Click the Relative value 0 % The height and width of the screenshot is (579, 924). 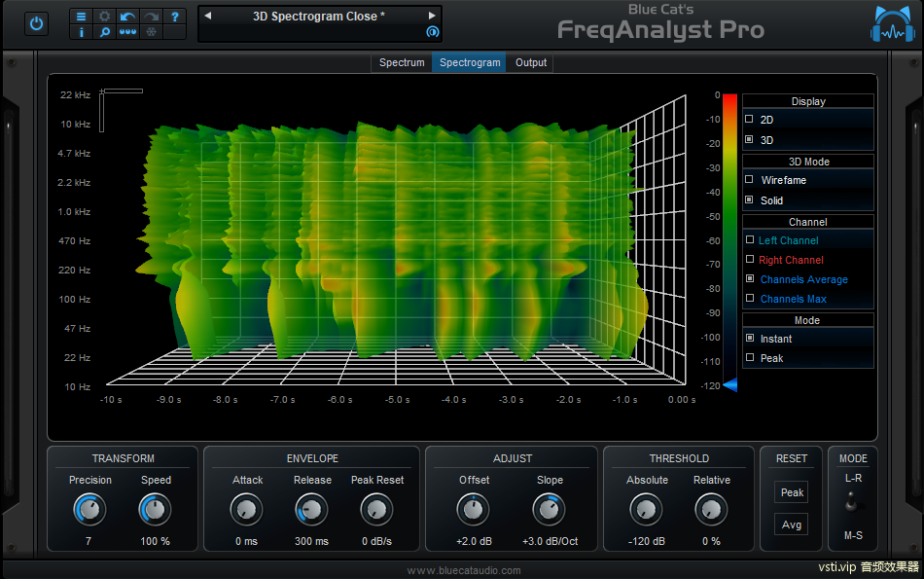click(x=711, y=541)
